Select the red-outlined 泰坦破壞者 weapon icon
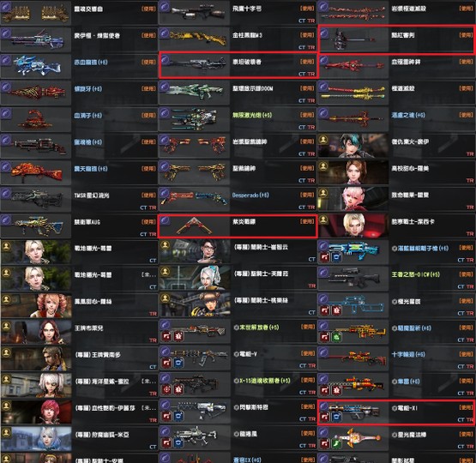 coord(195,66)
